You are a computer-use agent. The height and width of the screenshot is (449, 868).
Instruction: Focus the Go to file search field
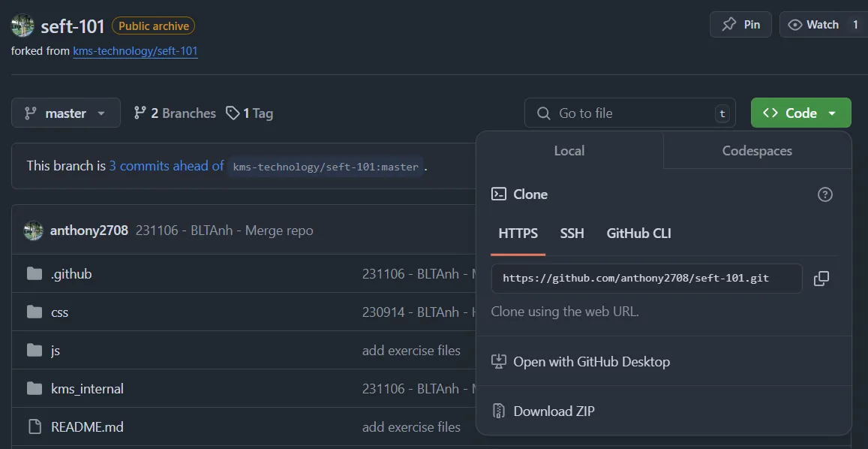[x=630, y=113]
